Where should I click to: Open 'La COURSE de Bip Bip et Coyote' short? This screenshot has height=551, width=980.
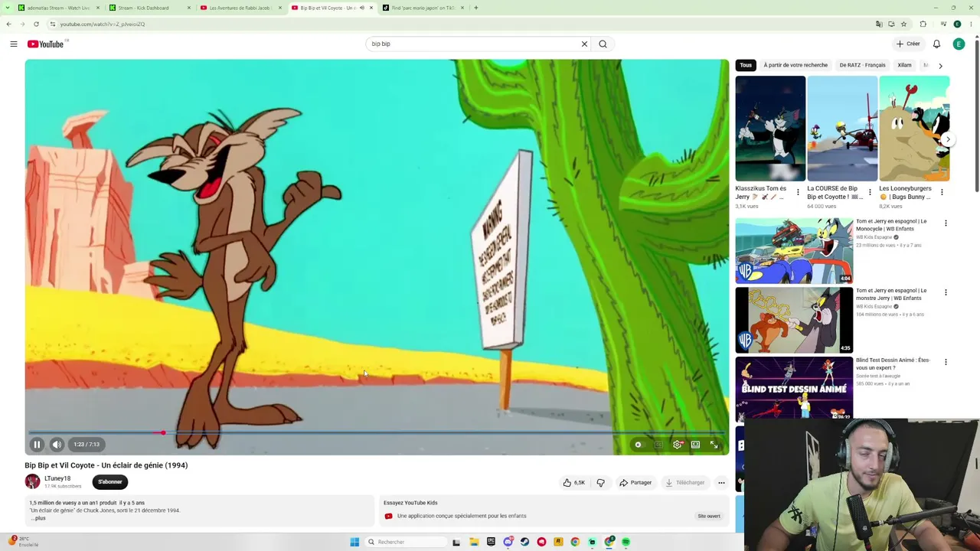(x=842, y=129)
